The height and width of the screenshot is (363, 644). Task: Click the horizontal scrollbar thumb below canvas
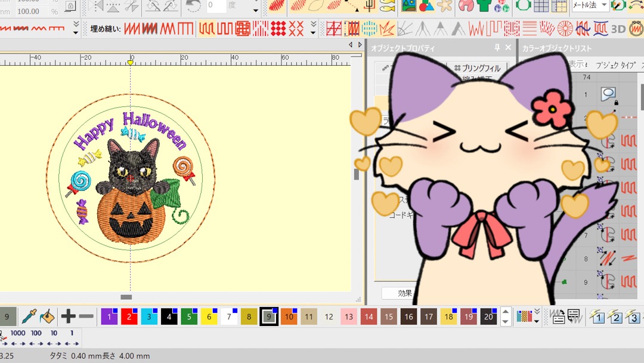(x=126, y=297)
